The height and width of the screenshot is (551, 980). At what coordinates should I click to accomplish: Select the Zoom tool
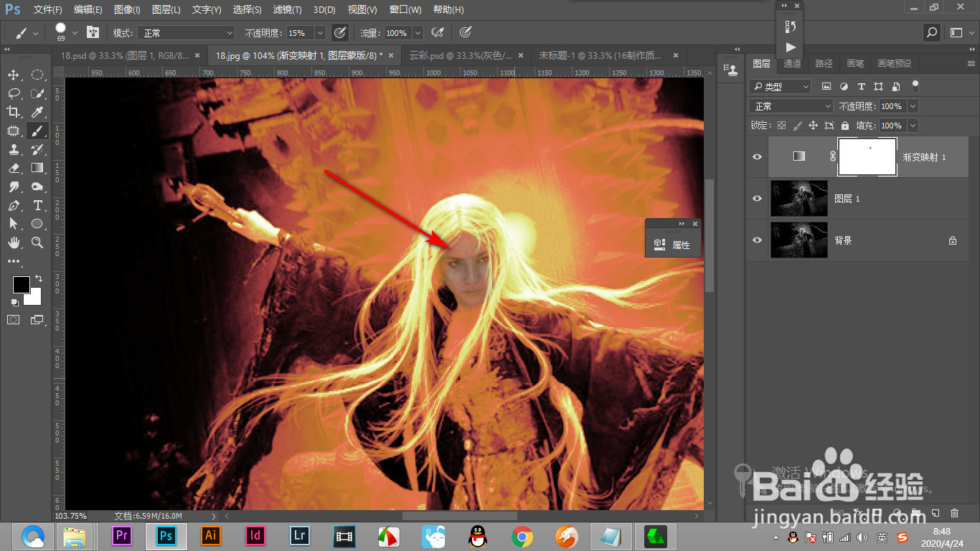(37, 242)
